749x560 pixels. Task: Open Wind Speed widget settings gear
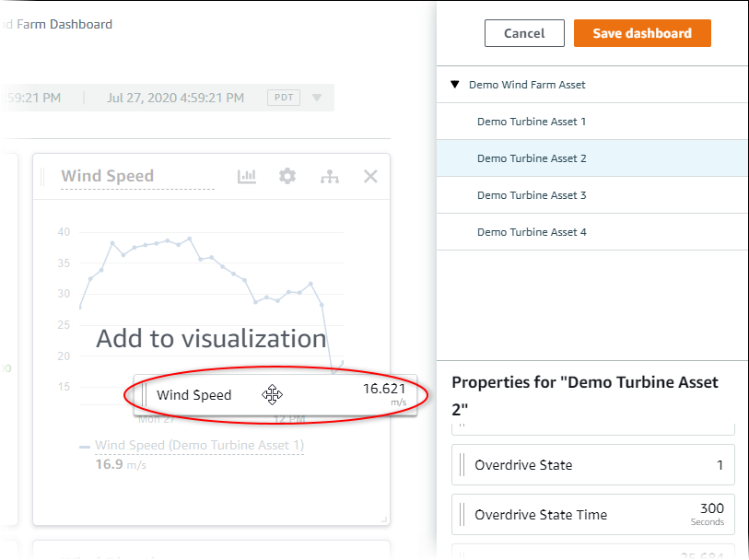(287, 176)
